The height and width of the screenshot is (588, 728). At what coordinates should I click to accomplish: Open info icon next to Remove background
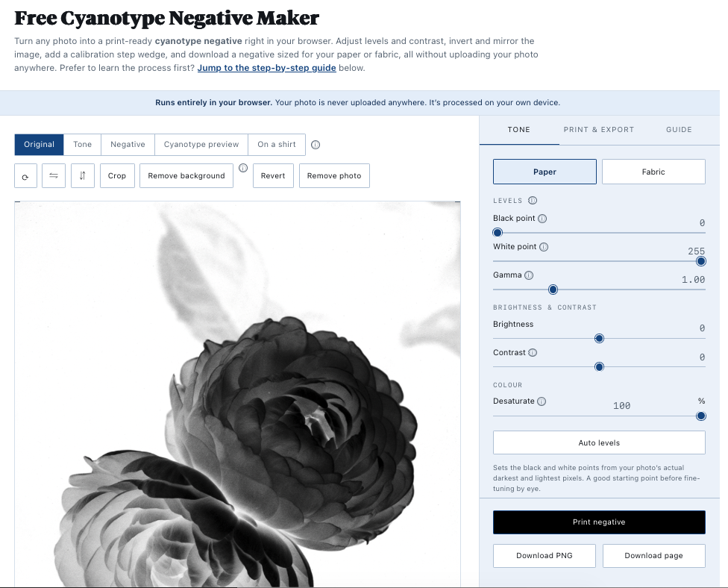click(243, 168)
